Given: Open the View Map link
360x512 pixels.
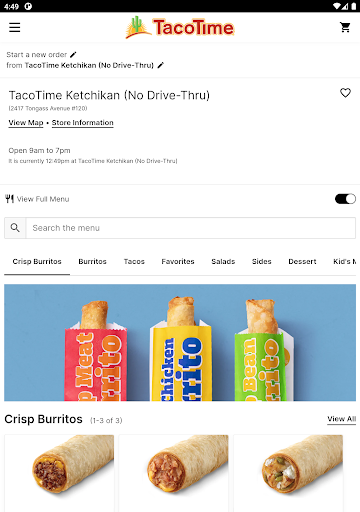Looking at the screenshot, I should point(26,123).
